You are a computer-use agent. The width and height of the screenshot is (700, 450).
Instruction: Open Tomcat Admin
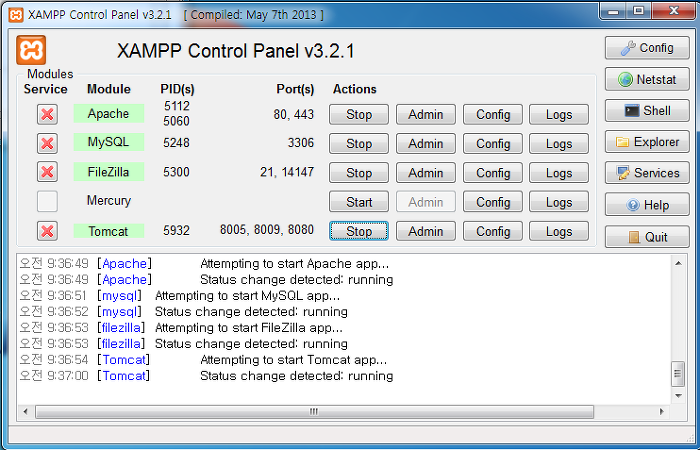[426, 231]
